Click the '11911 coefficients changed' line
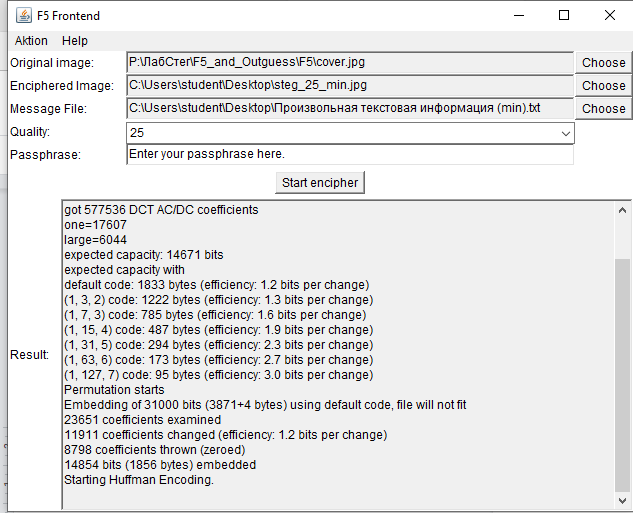 (x=226, y=435)
